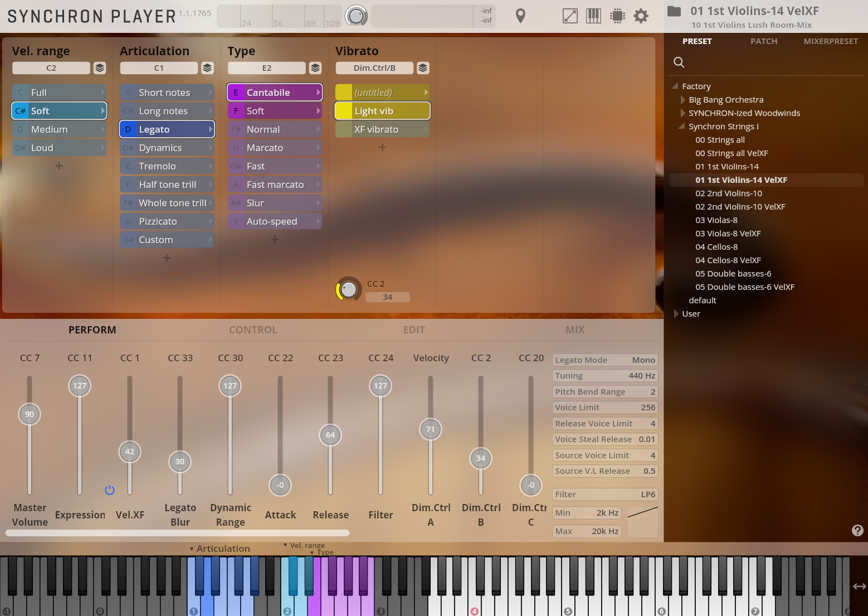Click the Release CC 23 slider handle
Viewport: 868px width, 616px height.
330,435
